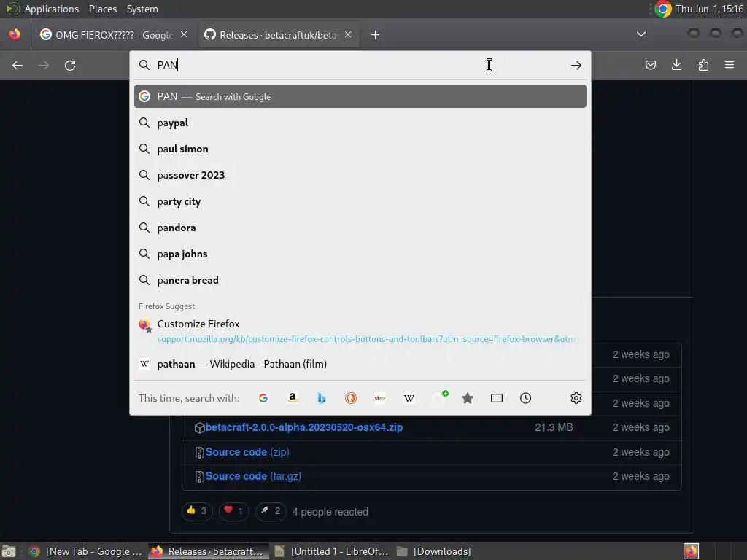
Task: Go back to the previous page
Action: (18, 65)
